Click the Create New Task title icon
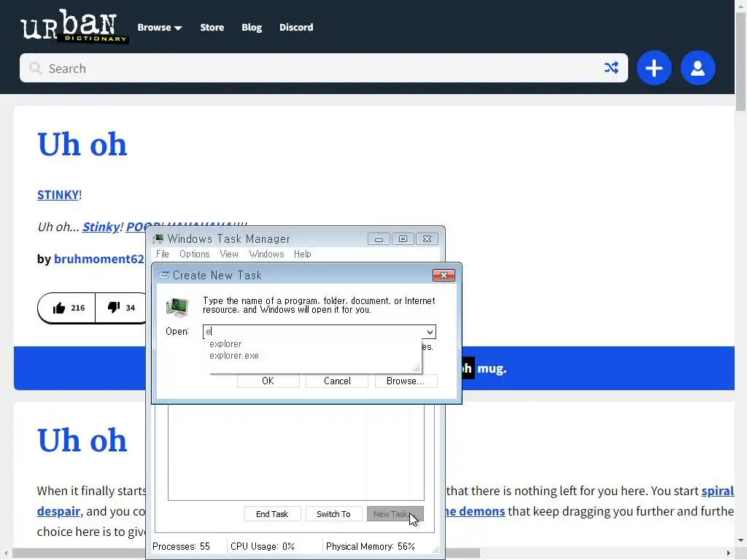747x560 pixels. (164, 275)
